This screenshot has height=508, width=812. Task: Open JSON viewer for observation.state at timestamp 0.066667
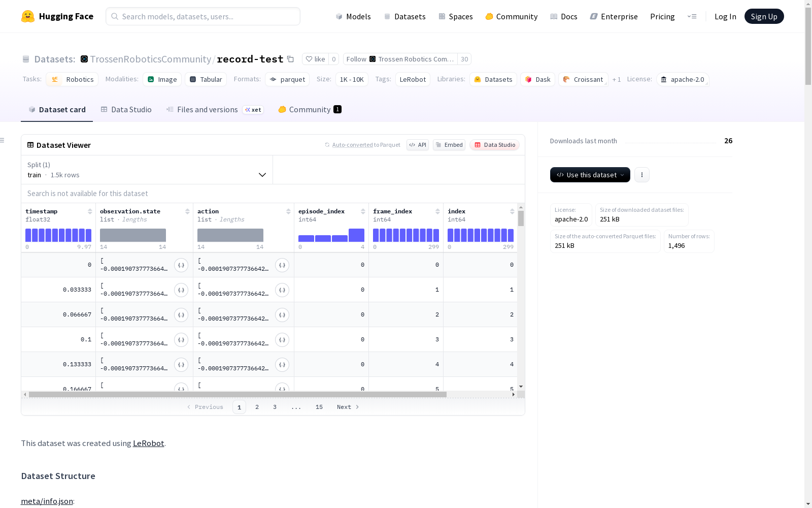tap(181, 315)
